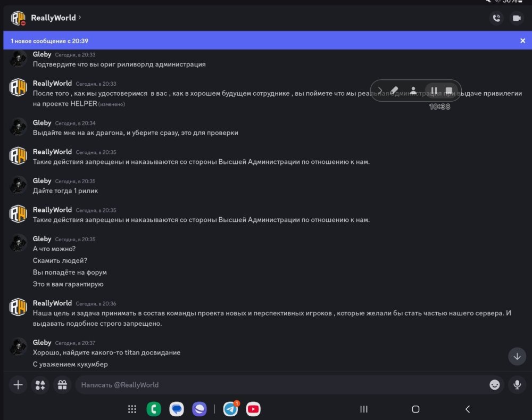Image resolution: width=532 pixels, height=420 pixels.
Task: Open the ReallyWorld avatar in header
Action: pos(18,18)
